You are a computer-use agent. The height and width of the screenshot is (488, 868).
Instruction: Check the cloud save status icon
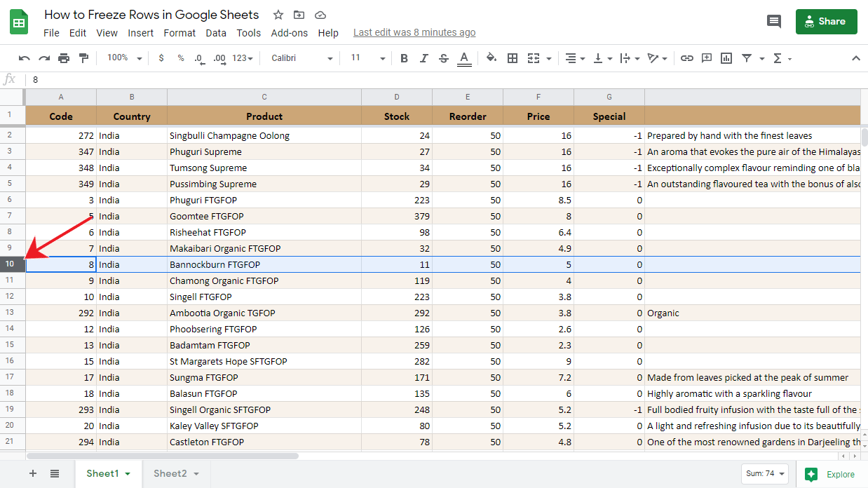[320, 15]
